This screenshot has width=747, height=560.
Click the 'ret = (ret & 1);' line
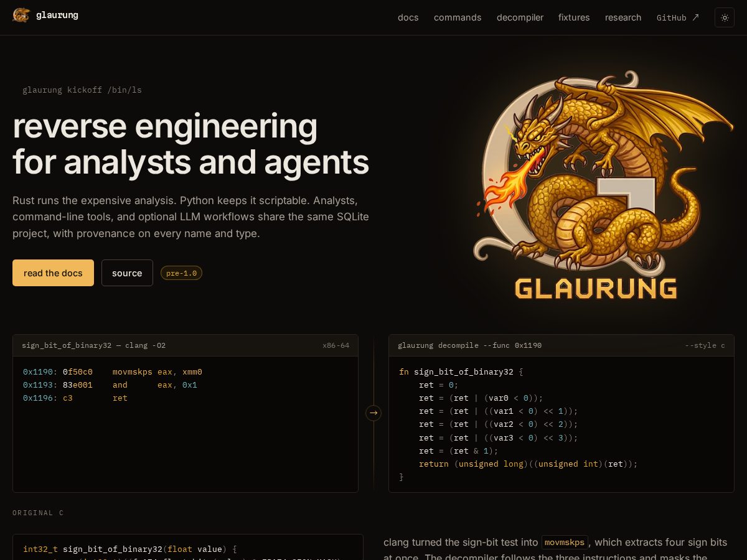click(459, 451)
